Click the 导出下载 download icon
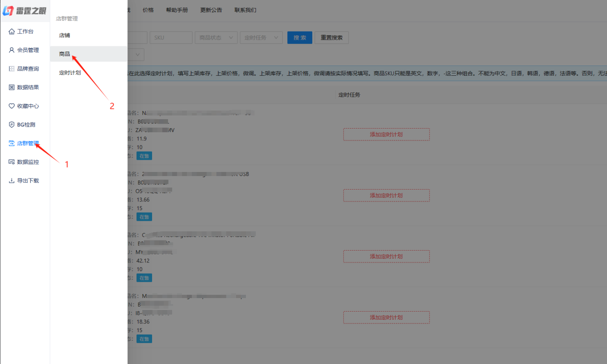The image size is (607, 364). click(x=11, y=181)
